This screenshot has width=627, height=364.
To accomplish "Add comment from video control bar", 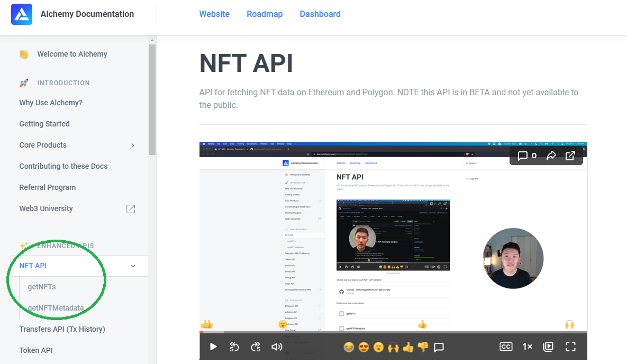I will coord(439,347).
